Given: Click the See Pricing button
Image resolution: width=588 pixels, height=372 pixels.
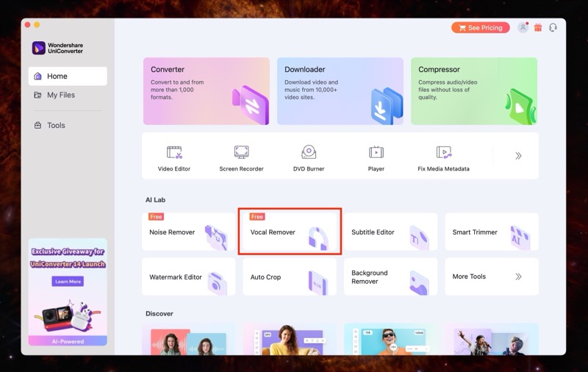Looking at the screenshot, I should point(481,28).
